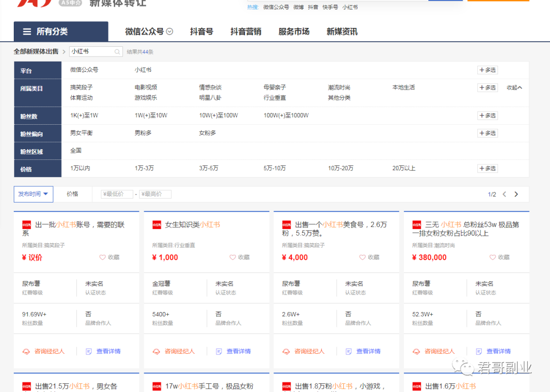Select the 1万-3万 price range filter
Image resolution: width=550 pixels, height=392 pixels.
click(144, 168)
